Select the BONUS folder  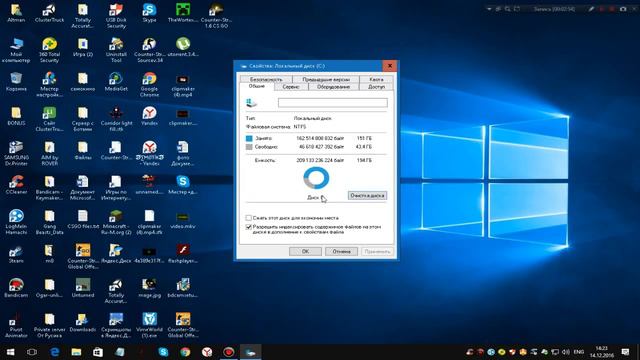[x=16, y=116]
